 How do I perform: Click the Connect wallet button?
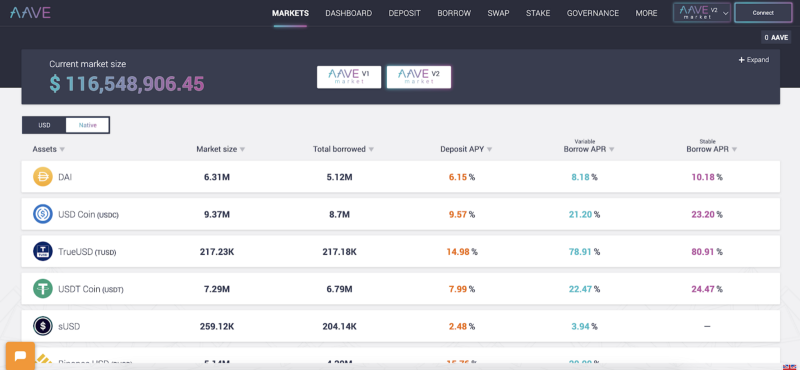coord(763,13)
